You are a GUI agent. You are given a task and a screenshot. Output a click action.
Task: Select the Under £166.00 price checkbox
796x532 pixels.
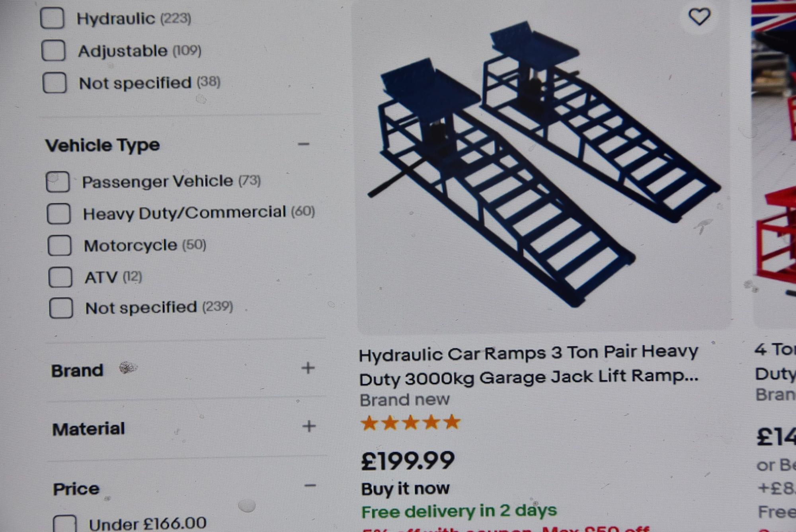pos(65,524)
